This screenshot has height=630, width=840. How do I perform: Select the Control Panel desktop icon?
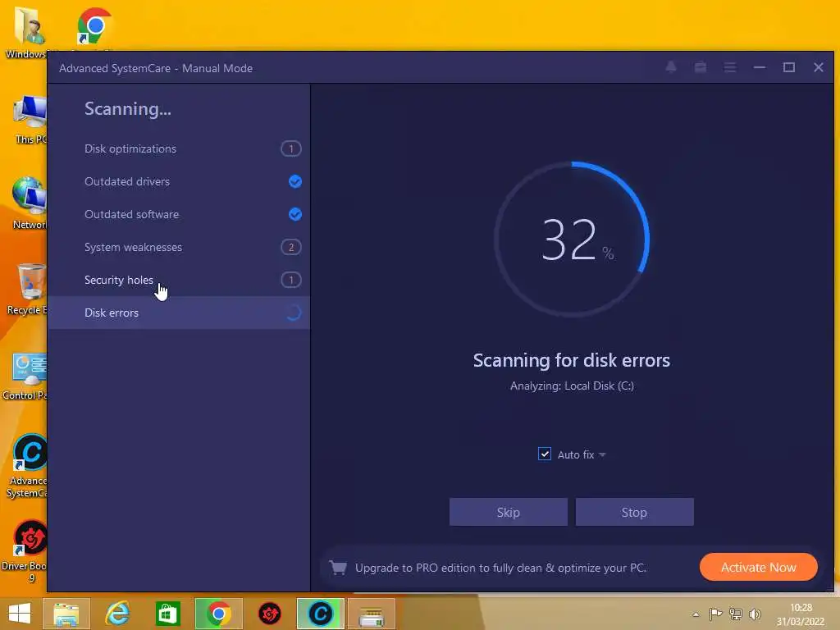[x=25, y=375]
